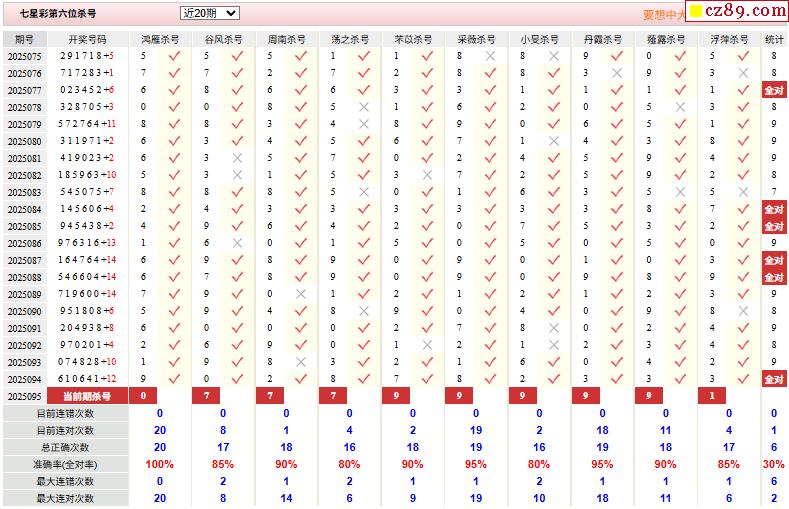Click the grey cross in row 2025086 under 谷风杀号
789x509 pixels.
pos(238,243)
